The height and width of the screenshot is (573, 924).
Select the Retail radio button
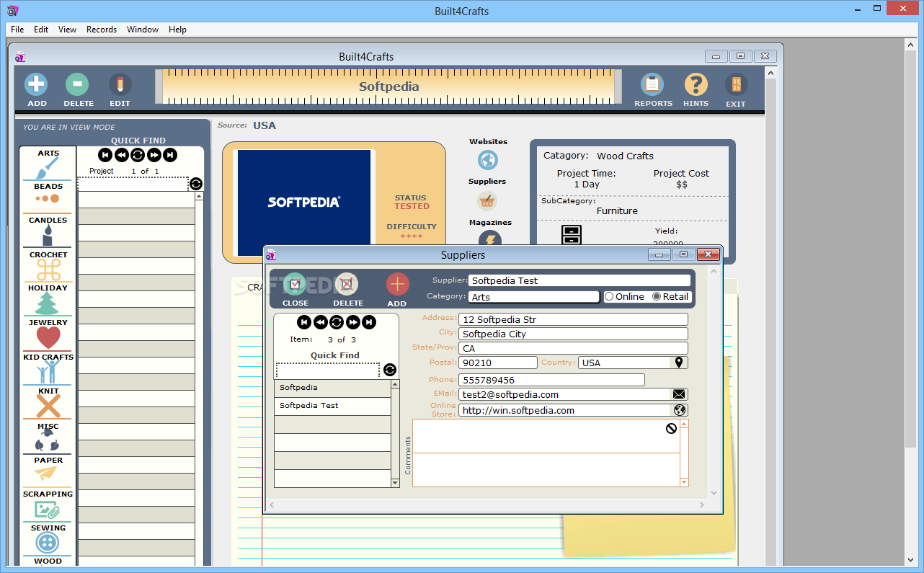pos(657,296)
